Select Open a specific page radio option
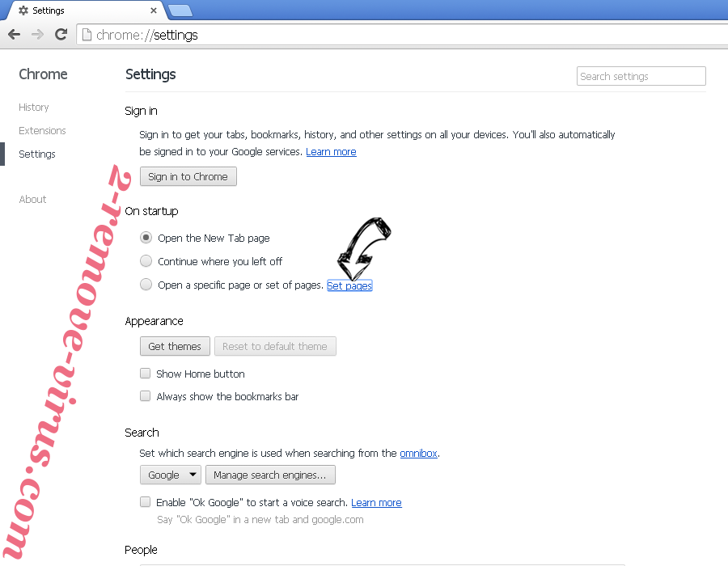728x566 pixels. [x=146, y=285]
